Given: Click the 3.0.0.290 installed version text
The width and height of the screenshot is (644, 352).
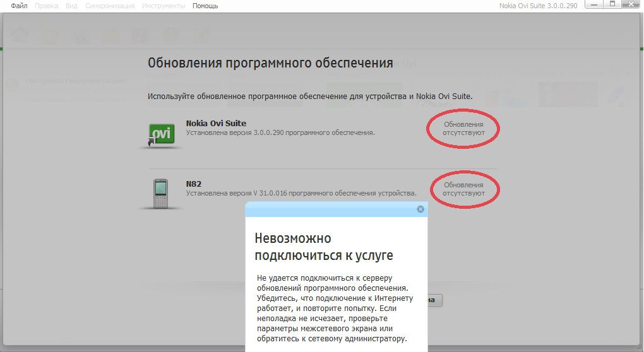Looking at the screenshot, I should click(x=280, y=133).
